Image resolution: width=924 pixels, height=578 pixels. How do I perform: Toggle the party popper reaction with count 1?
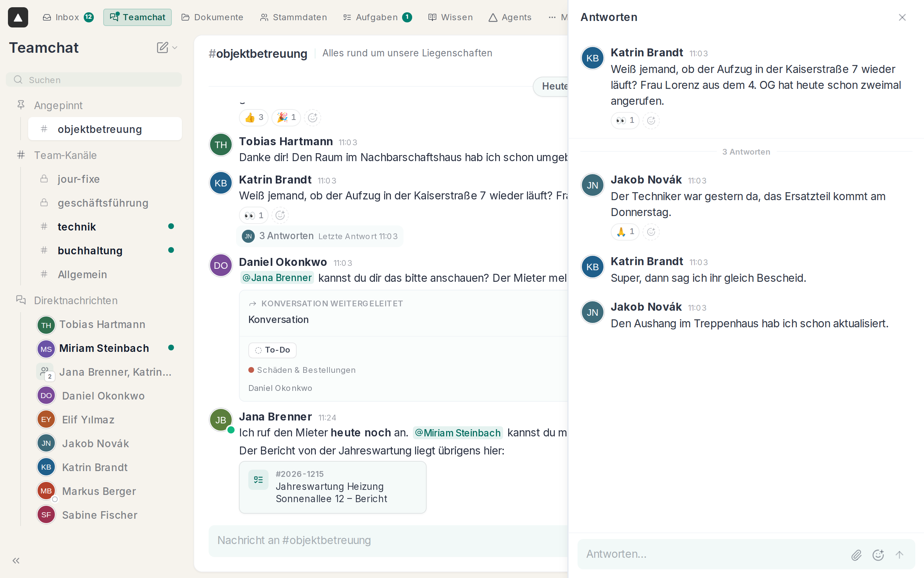[286, 117]
